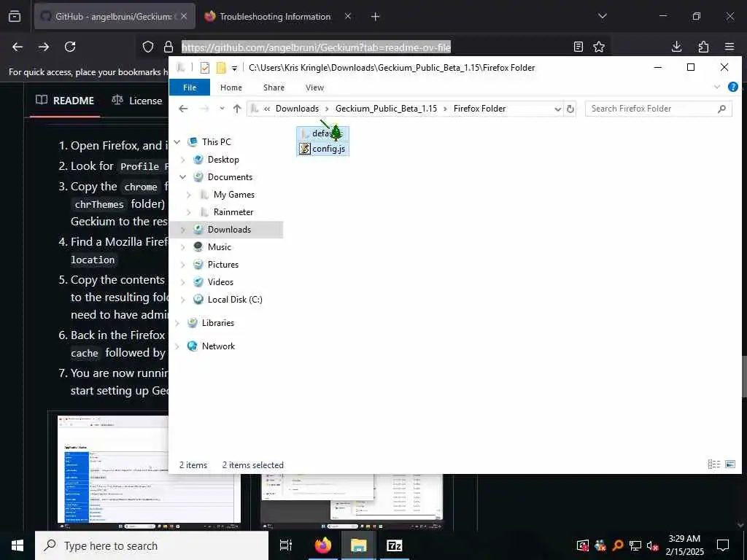Image resolution: width=747 pixels, height=560 pixels.
Task: Refresh the Explorer folder view
Action: click(x=570, y=109)
